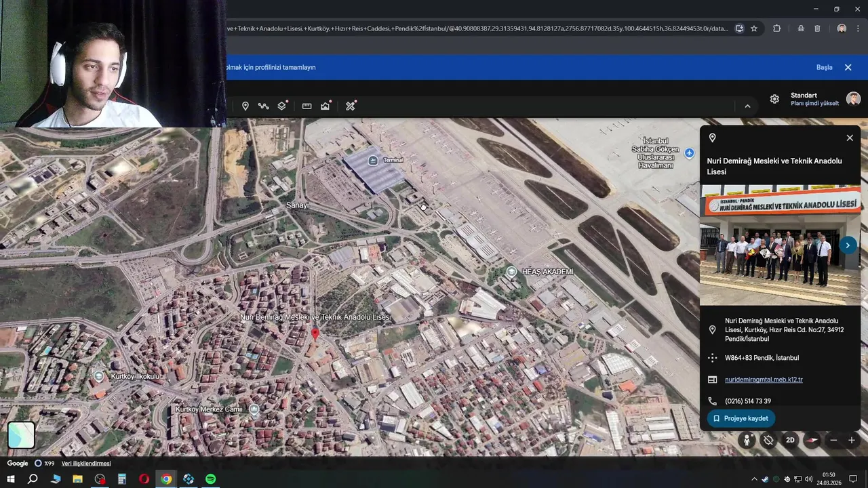Zoom in with the plus button
This screenshot has height=488, width=868.
click(852, 440)
